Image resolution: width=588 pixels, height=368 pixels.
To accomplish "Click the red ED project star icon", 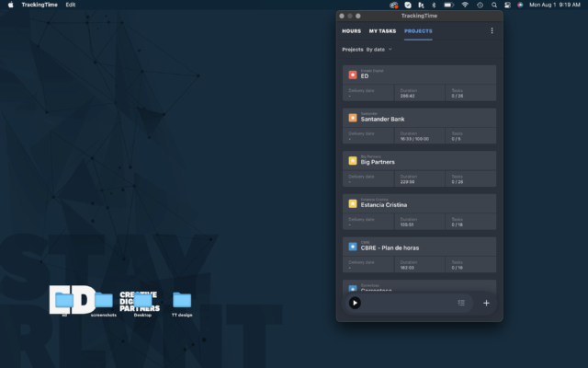I will coord(353,75).
